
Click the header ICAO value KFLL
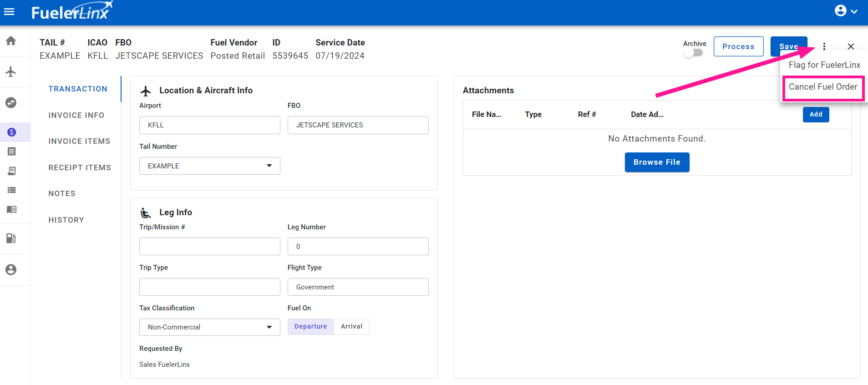98,56
